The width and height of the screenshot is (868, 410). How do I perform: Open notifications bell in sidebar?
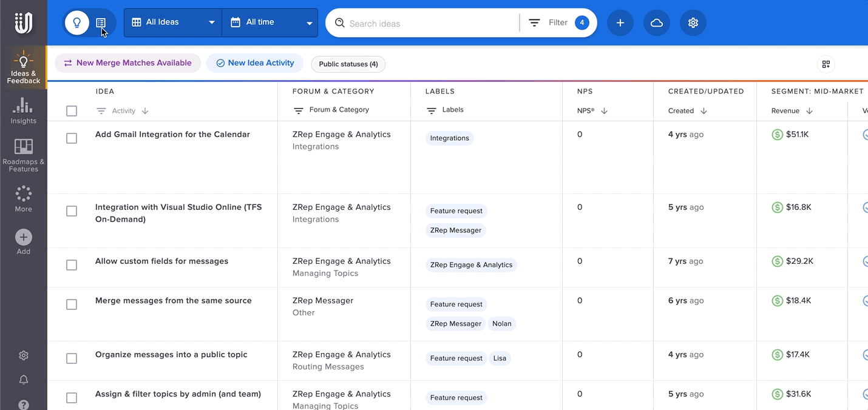click(x=24, y=380)
